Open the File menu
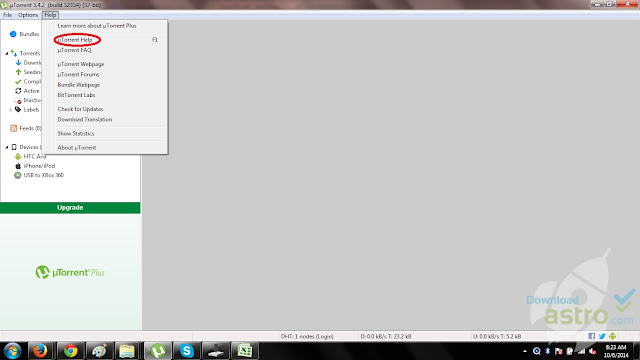Screen dimensions: 640x360 point(7,15)
